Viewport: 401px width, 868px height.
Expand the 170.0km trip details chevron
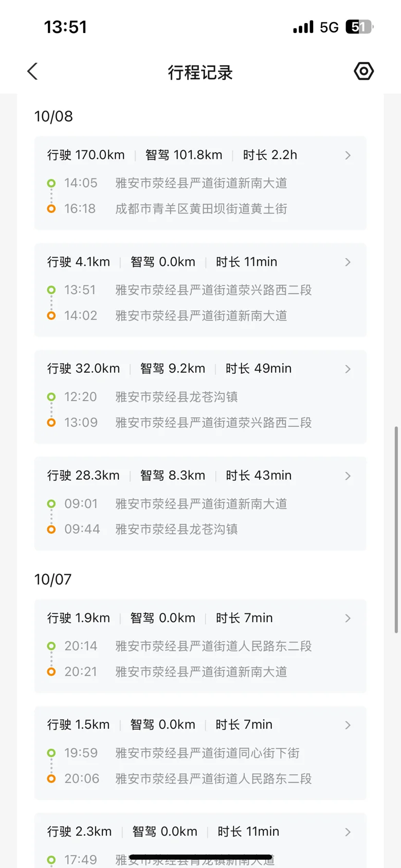348,155
